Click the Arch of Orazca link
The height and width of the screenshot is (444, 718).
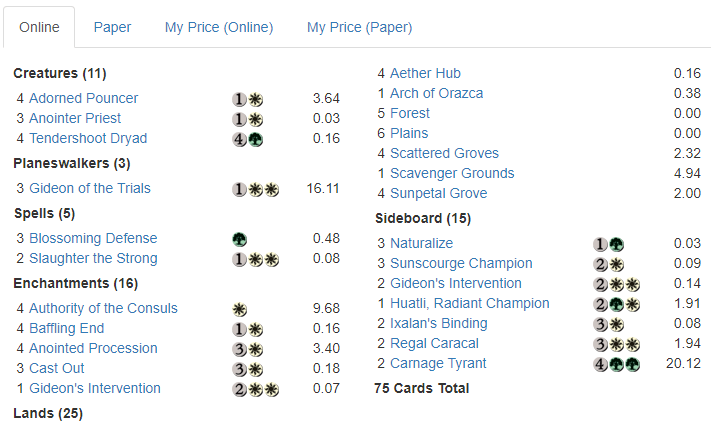(x=436, y=93)
